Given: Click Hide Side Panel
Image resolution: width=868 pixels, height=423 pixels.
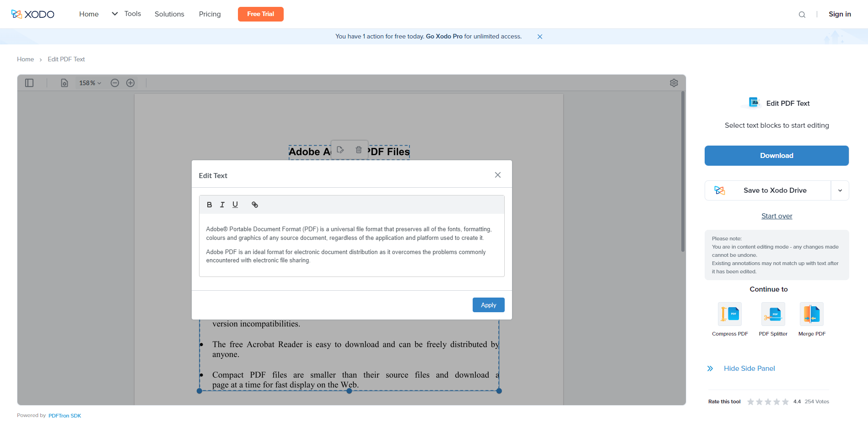Looking at the screenshot, I should pos(749,369).
